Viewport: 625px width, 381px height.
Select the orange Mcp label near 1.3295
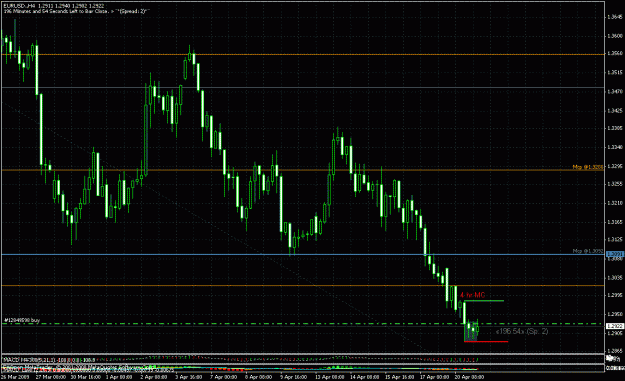(x=588, y=167)
